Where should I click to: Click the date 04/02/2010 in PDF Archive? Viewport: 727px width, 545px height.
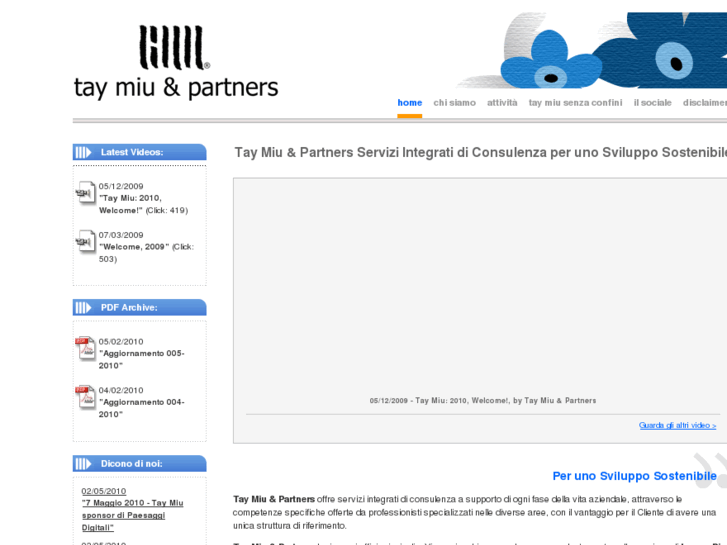121,391
